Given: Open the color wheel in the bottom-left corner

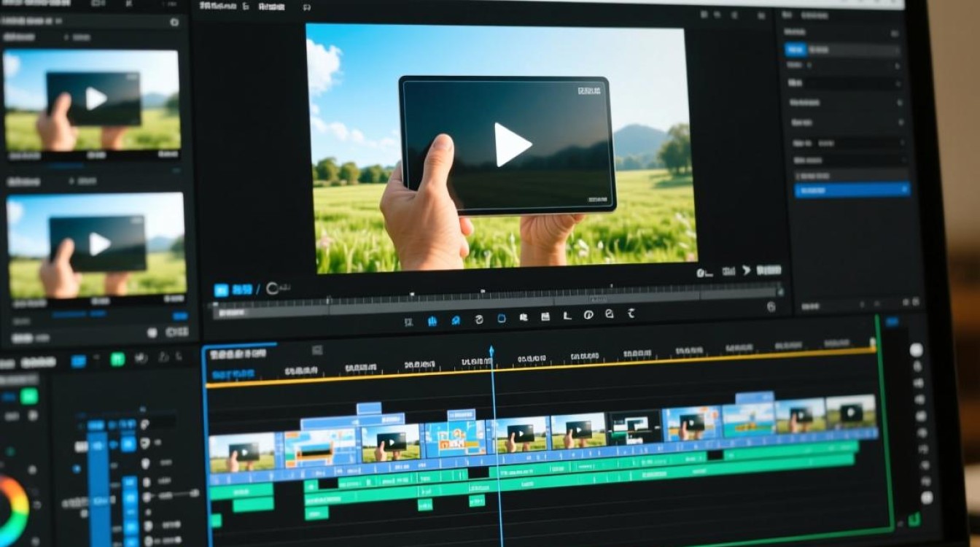Looking at the screenshot, I should [12, 511].
